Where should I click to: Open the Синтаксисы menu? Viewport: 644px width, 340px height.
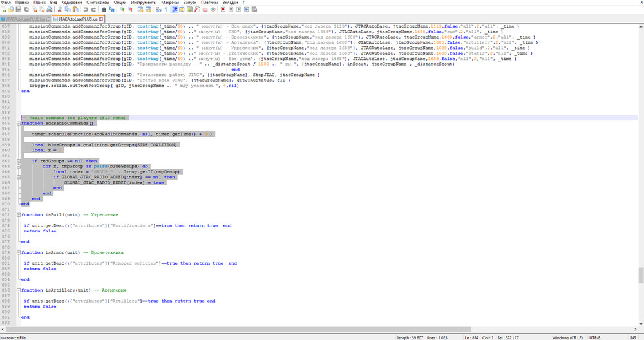[97, 2]
